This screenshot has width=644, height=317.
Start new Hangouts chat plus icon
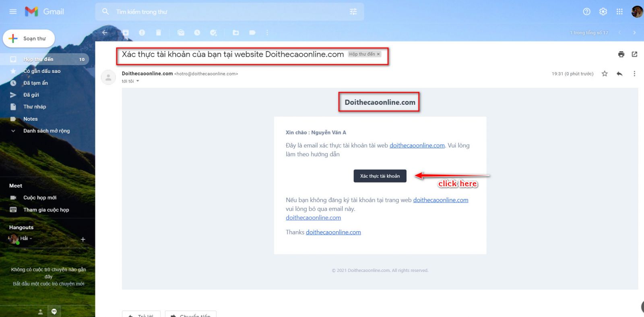click(83, 239)
